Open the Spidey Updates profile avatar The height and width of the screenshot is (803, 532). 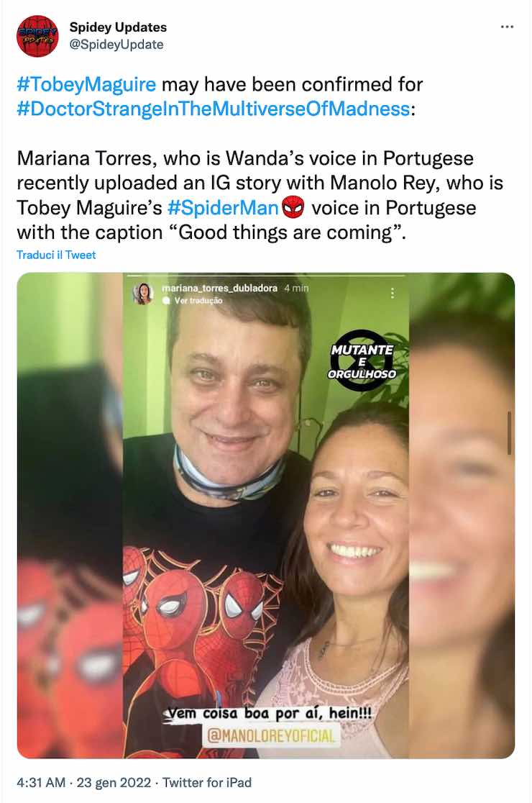click(x=37, y=36)
